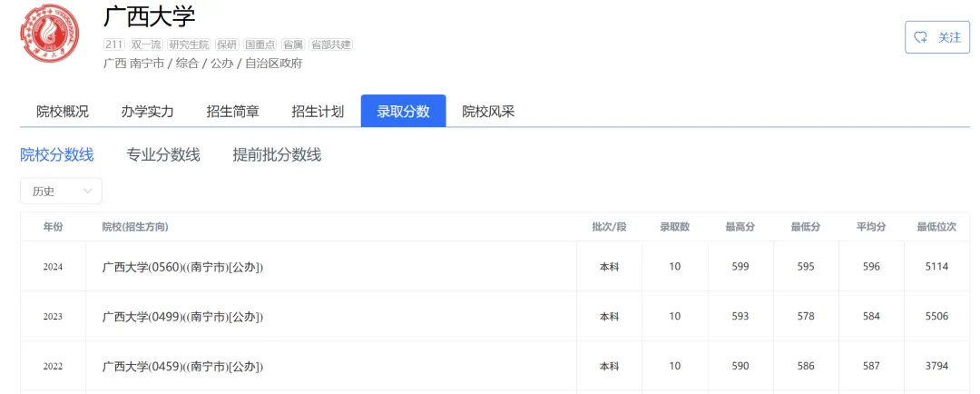This screenshot has width=980, height=394.
Task: Switch to 院校分数线 sub-tab
Action: tap(57, 155)
